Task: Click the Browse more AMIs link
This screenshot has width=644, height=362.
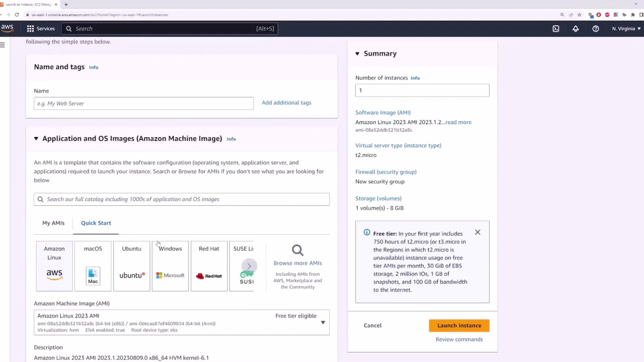Action: coord(297,263)
